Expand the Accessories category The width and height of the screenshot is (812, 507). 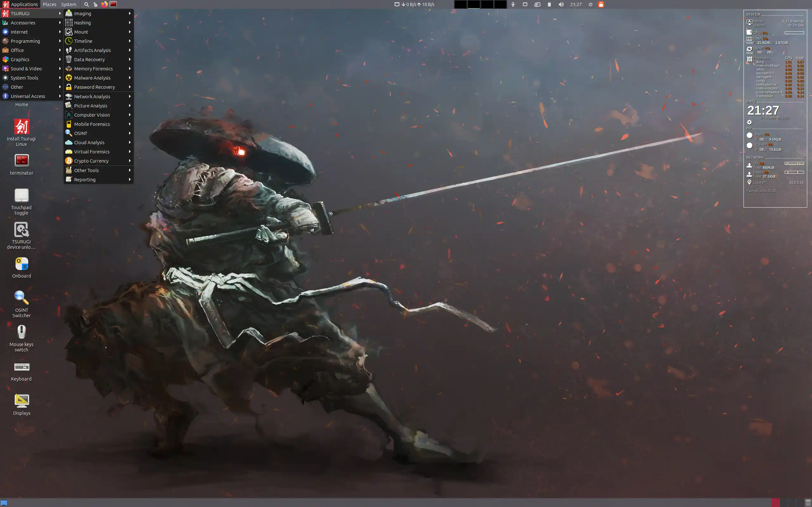pyautogui.click(x=23, y=22)
